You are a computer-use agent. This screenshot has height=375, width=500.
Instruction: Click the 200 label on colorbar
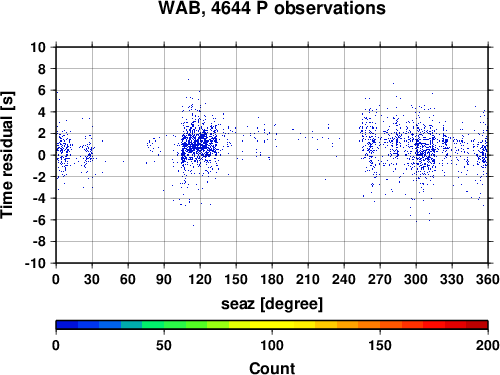point(488,345)
